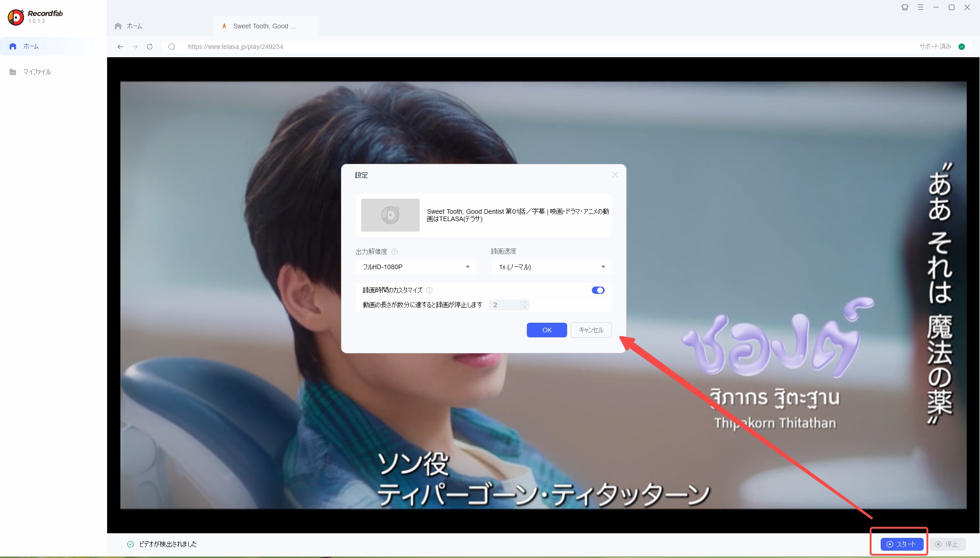Click the 録画速度 label
Viewport: 980px width, 558px height.
point(504,251)
